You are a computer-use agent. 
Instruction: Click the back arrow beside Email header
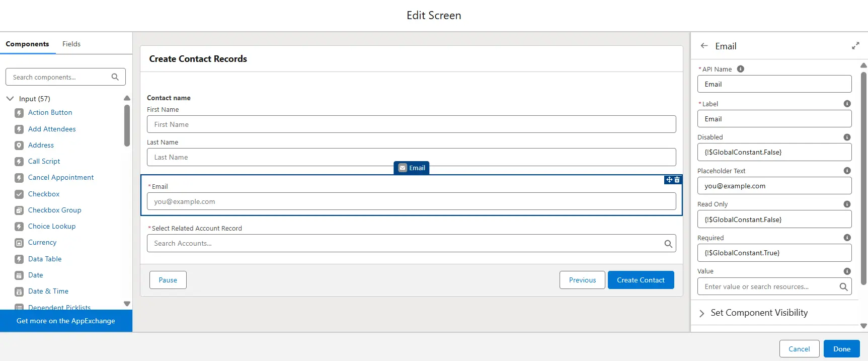pyautogui.click(x=704, y=46)
